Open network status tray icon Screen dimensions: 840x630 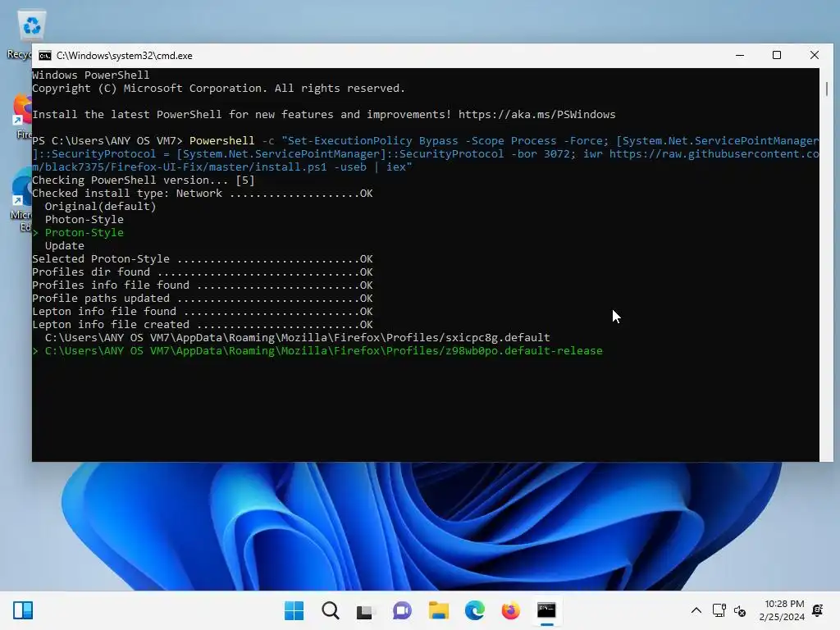tap(719, 610)
